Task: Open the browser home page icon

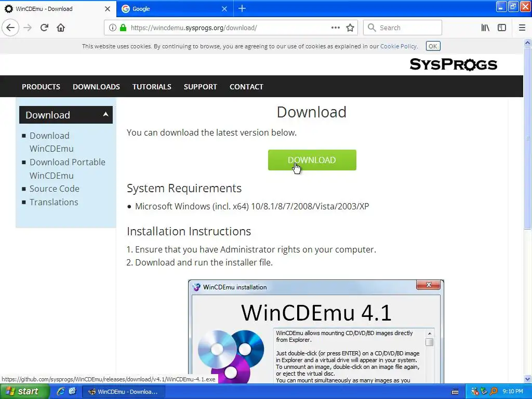Action: coord(61,28)
